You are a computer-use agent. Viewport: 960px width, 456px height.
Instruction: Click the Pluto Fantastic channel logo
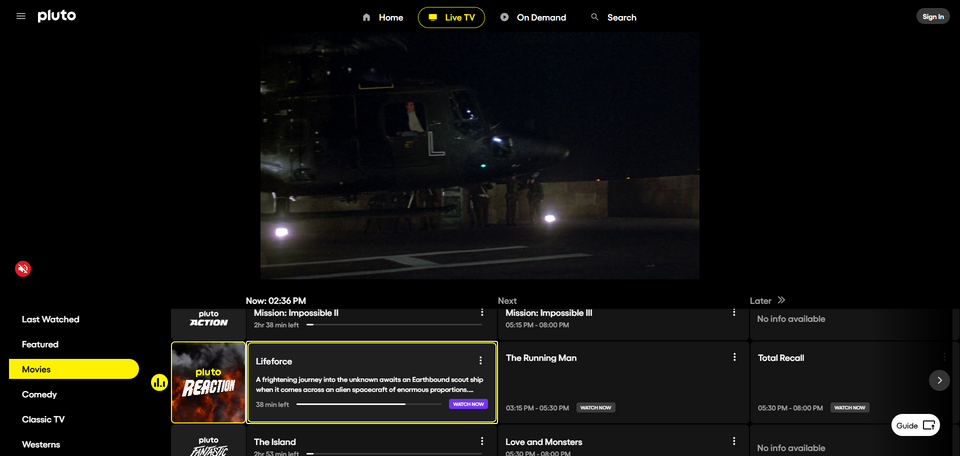tap(208, 445)
